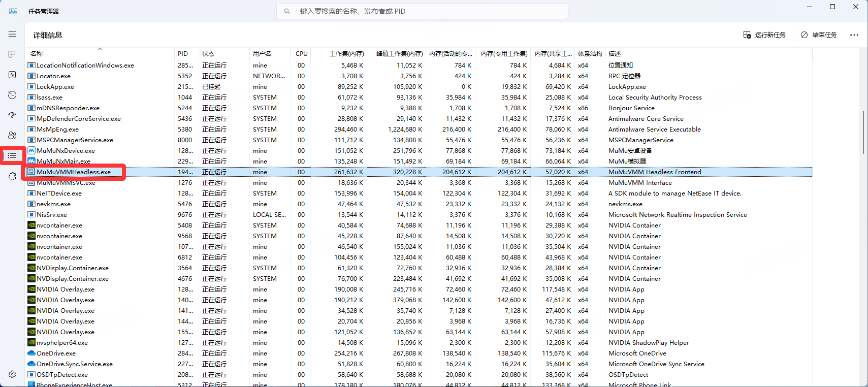Click the vertical scrollbar thumb
The image size is (868, 387).
[x=863, y=132]
